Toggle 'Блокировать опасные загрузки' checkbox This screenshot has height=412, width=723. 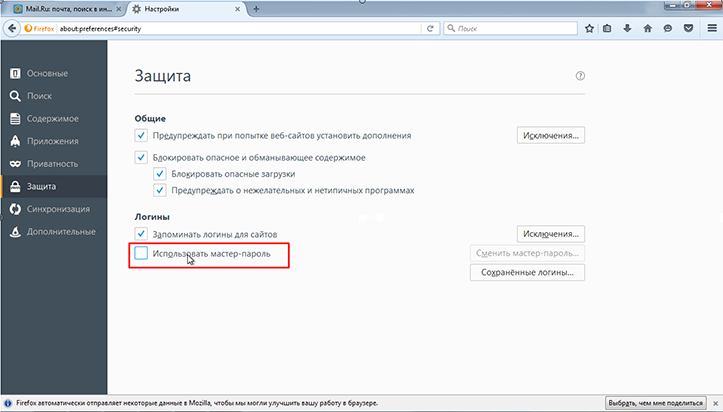coord(160,174)
